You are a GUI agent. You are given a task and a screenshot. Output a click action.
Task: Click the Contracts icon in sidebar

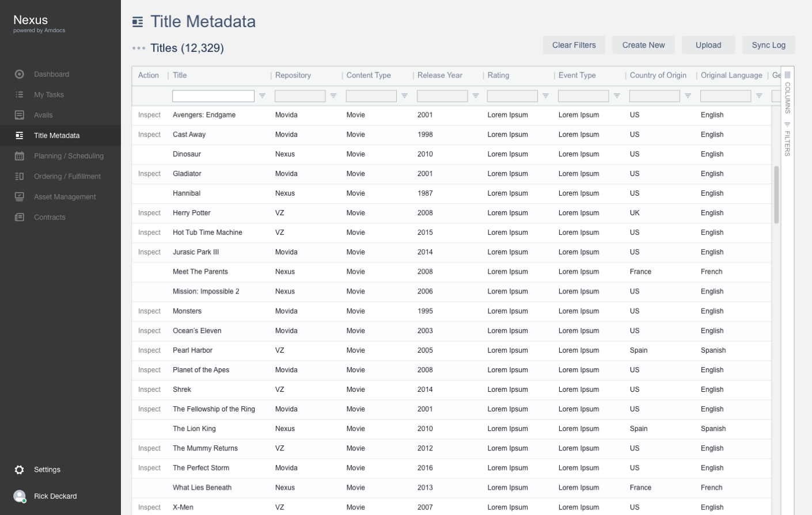[x=20, y=218]
